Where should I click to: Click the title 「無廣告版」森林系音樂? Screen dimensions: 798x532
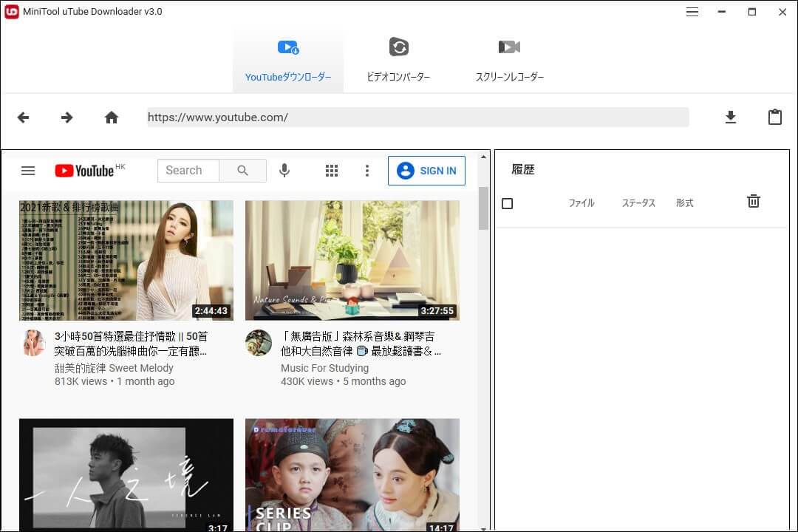click(361, 344)
